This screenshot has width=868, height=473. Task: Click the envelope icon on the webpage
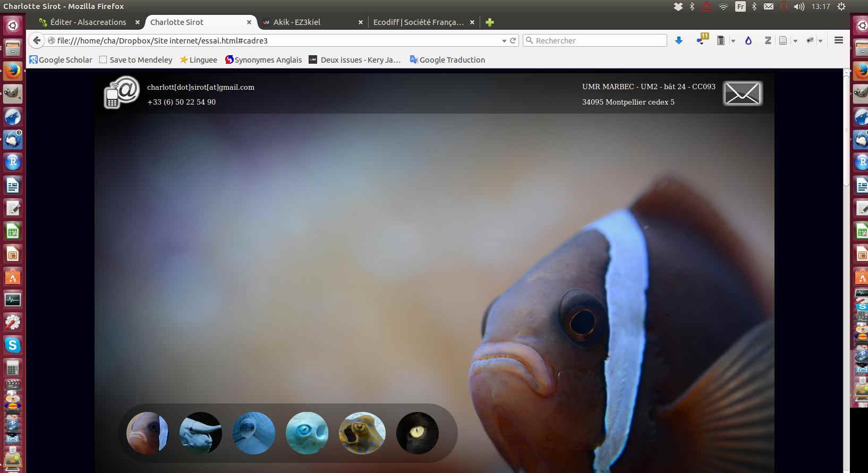click(743, 93)
